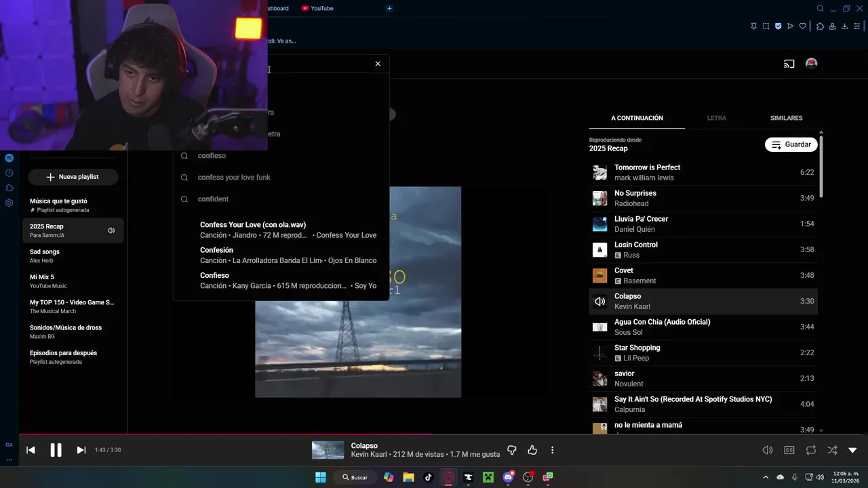The image size is (868, 488).
Task: Select 'confess your love funk' suggestion
Action: click(x=281, y=178)
